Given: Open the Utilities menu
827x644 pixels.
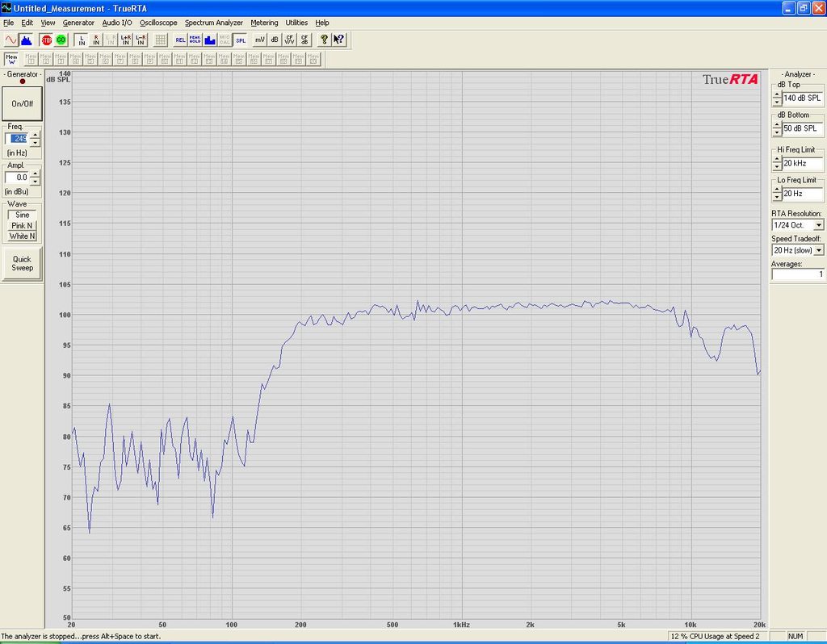Looking at the screenshot, I should pos(296,23).
